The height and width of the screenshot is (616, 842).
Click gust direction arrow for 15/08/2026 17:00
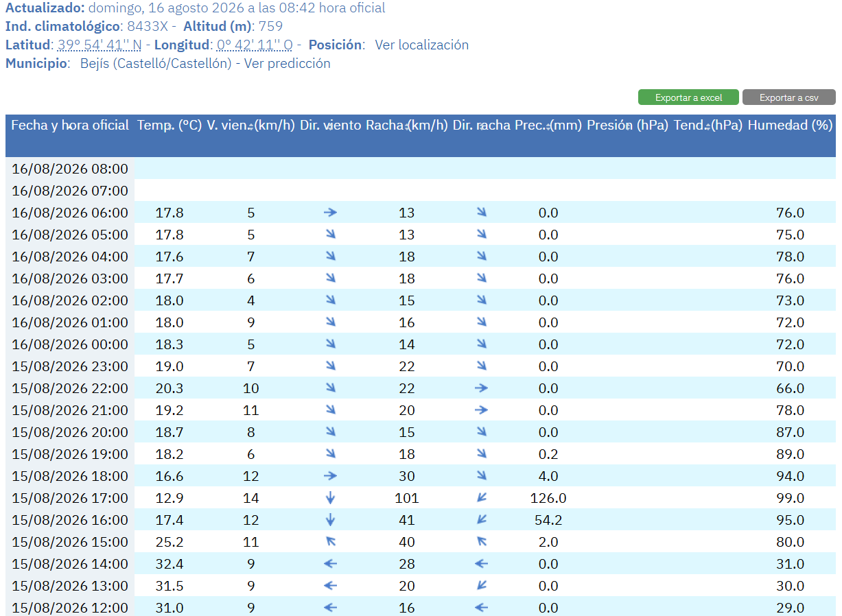(x=481, y=498)
